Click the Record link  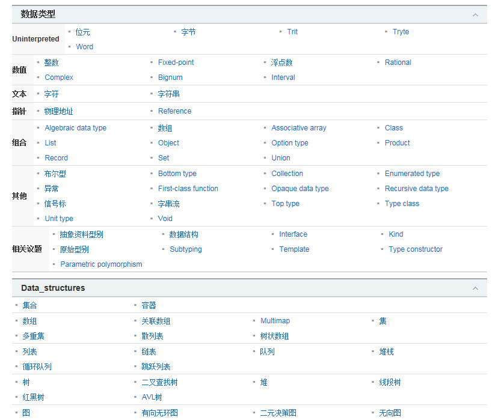pos(57,158)
